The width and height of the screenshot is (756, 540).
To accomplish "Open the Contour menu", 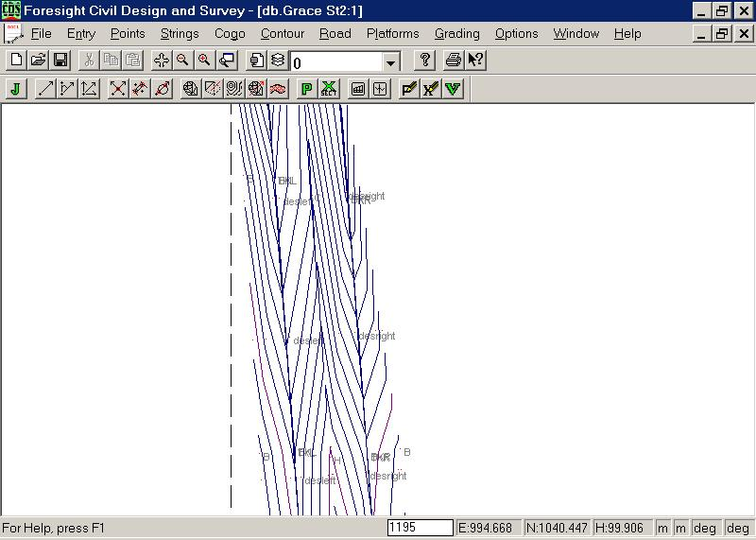I will pos(282,33).
